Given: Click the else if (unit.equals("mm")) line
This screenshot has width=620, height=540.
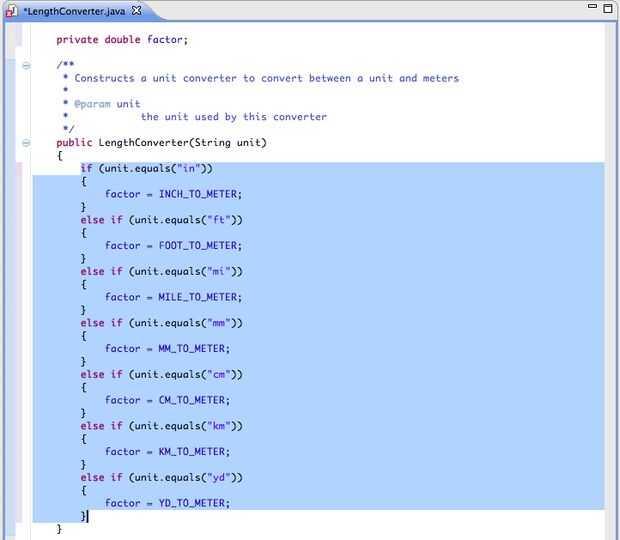Looking at the screenshot, I should coord(161,323).
